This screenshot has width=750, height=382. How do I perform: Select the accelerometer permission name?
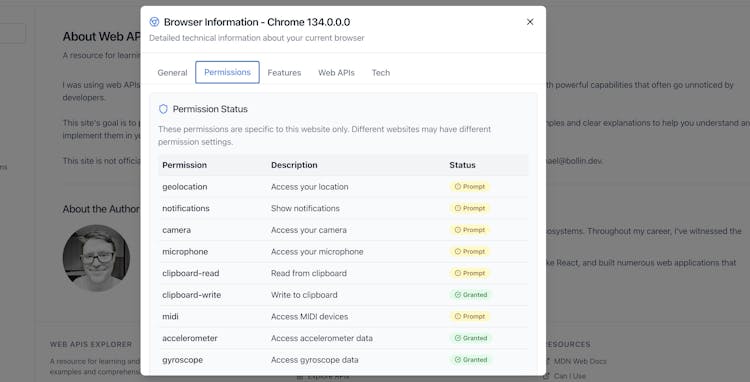pyautogui.click(x=190, y=338)
